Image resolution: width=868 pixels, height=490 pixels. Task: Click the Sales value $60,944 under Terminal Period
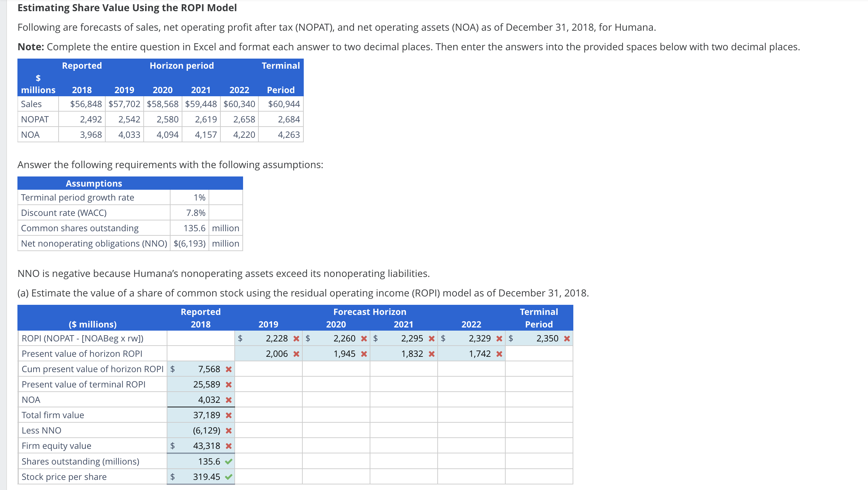point(284,104)
